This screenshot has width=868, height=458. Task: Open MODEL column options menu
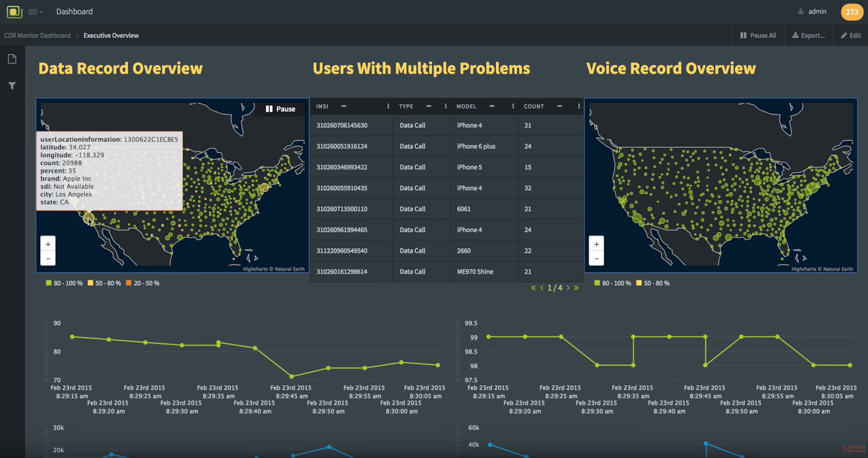[513, 106]
